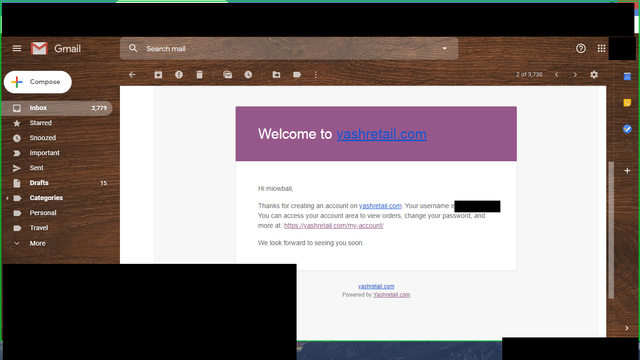Compose a new message

(x=38, y=82)
